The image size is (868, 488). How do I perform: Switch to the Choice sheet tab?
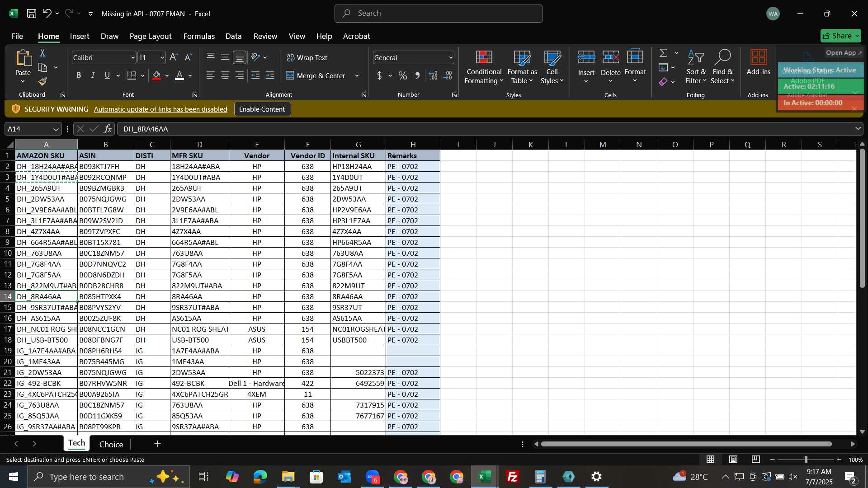[x=111, y=444]
